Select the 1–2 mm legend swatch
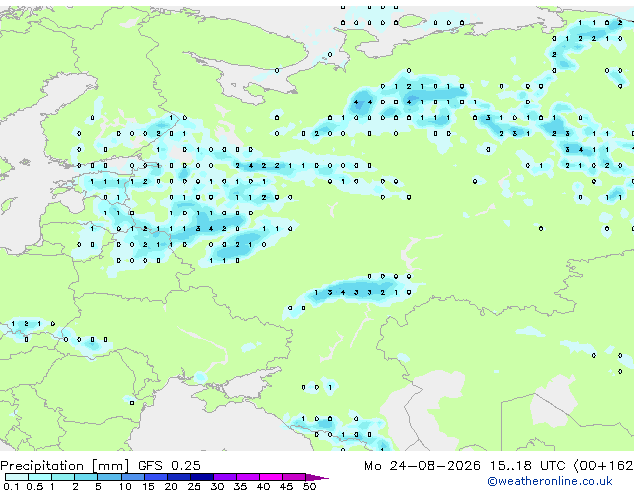Image resolution: width=634 pixels, height=490 pixels. [63, 477]
